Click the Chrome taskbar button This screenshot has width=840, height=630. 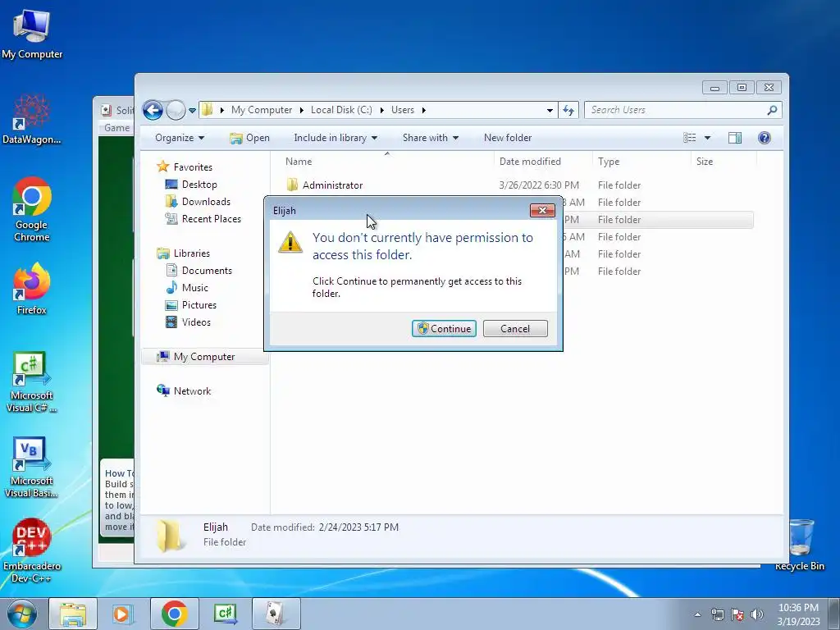(x=174, y=614)
